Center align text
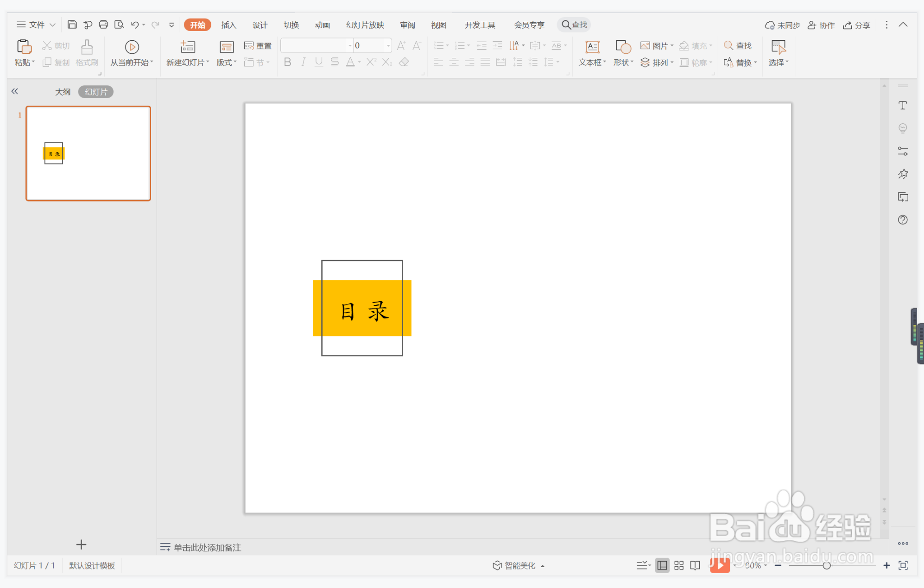Screen dimensions: 924x588 point(454,62)
